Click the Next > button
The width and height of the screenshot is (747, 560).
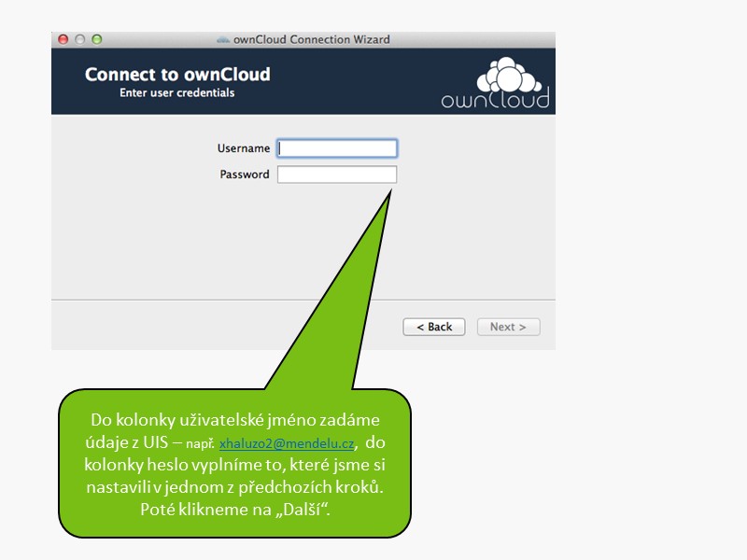point(508,327)
